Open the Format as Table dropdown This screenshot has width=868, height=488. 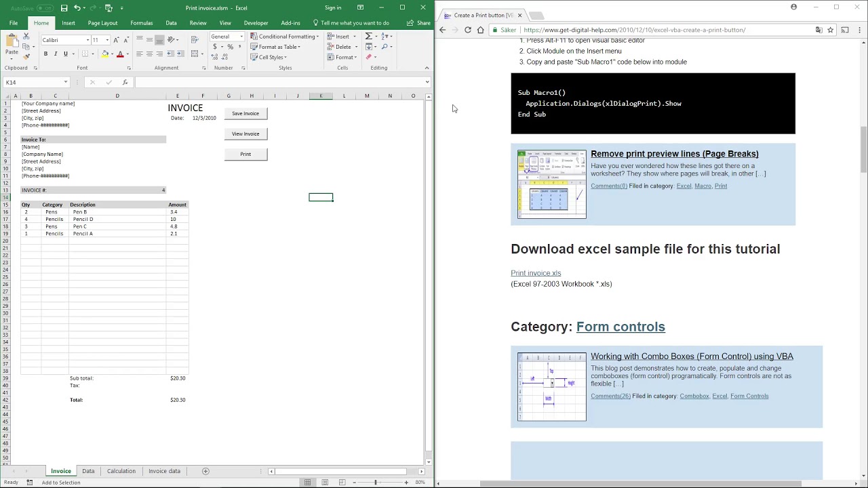[x=275, y=47]
